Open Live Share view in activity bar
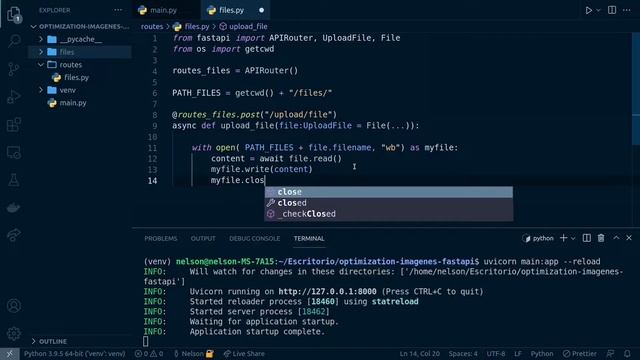This screenshot has width=640, height=360. coord(14,235)
